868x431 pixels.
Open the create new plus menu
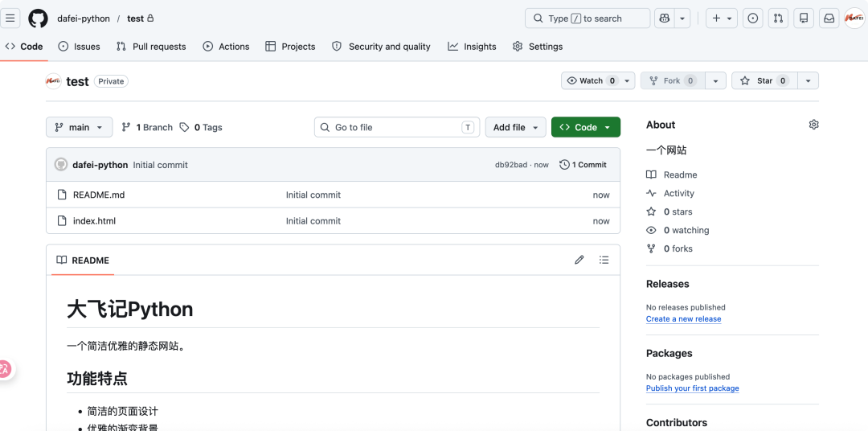[x=721, y=18]
